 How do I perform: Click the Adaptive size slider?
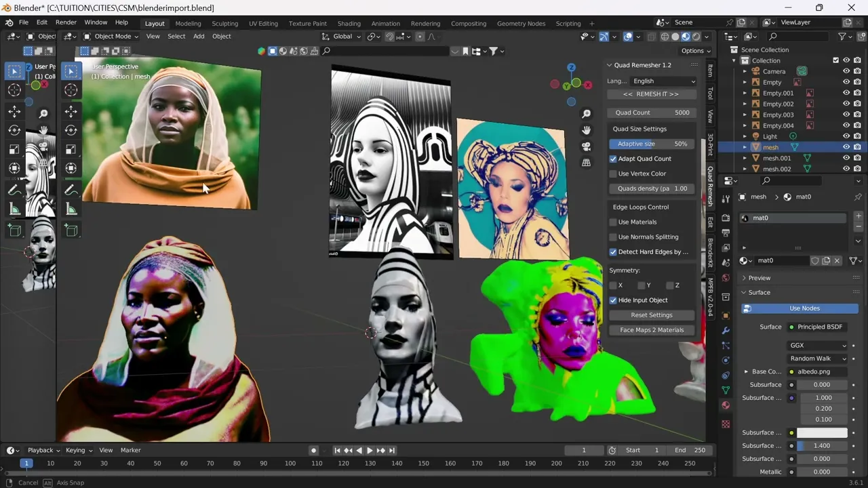click(652, 144)
